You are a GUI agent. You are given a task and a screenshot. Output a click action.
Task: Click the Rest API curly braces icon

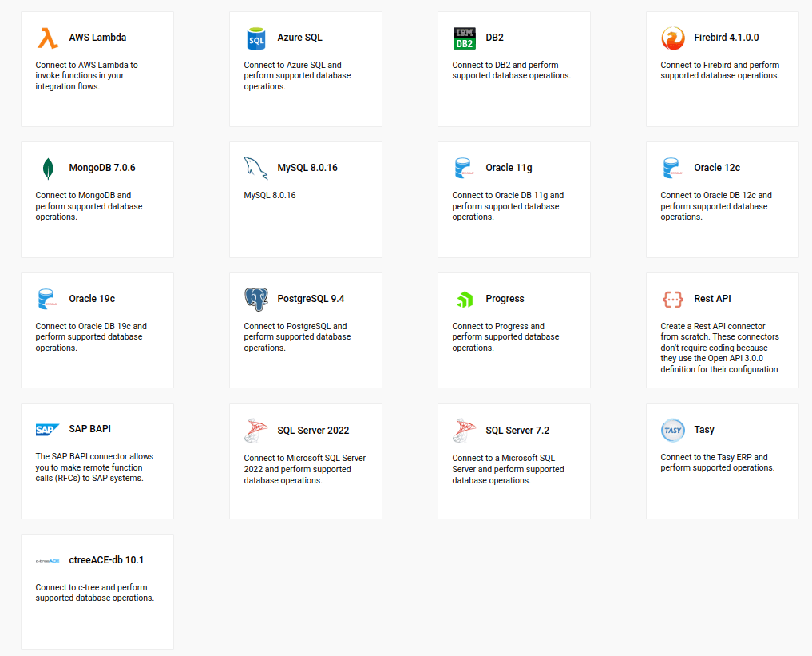673,299
